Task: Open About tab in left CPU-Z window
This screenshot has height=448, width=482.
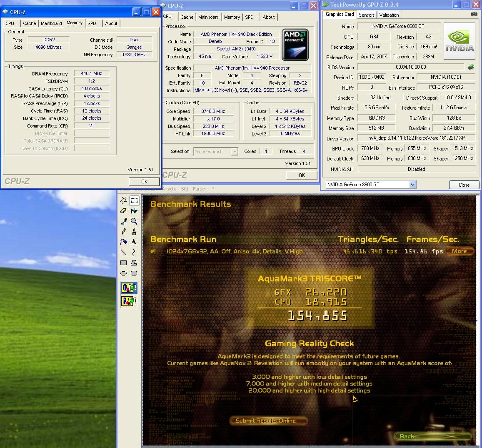Action: [x=111, y=23]
